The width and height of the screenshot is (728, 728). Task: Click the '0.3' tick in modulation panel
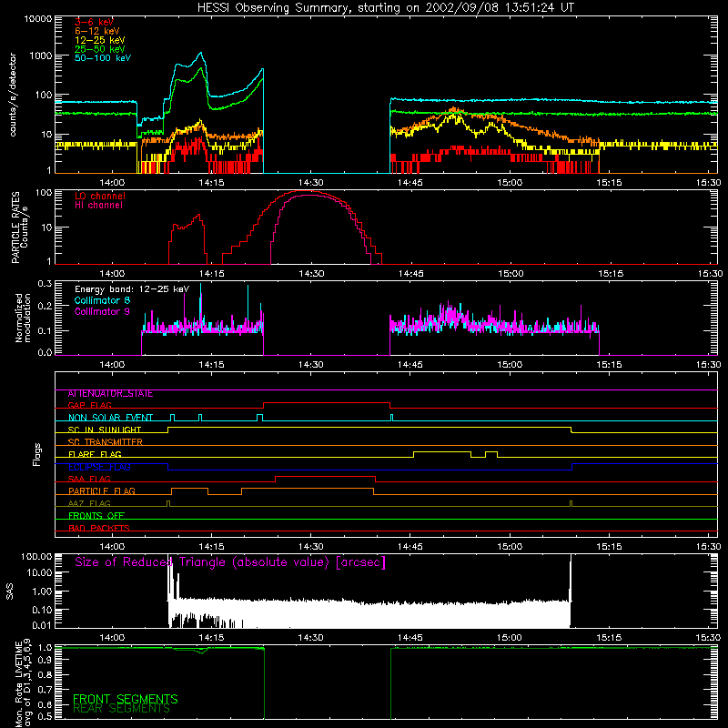click(45, 284)
